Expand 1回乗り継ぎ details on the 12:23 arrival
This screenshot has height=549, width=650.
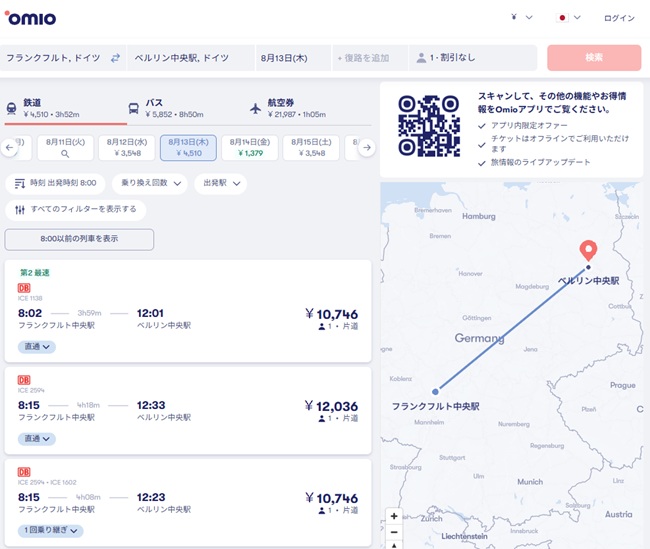point(51,530)
